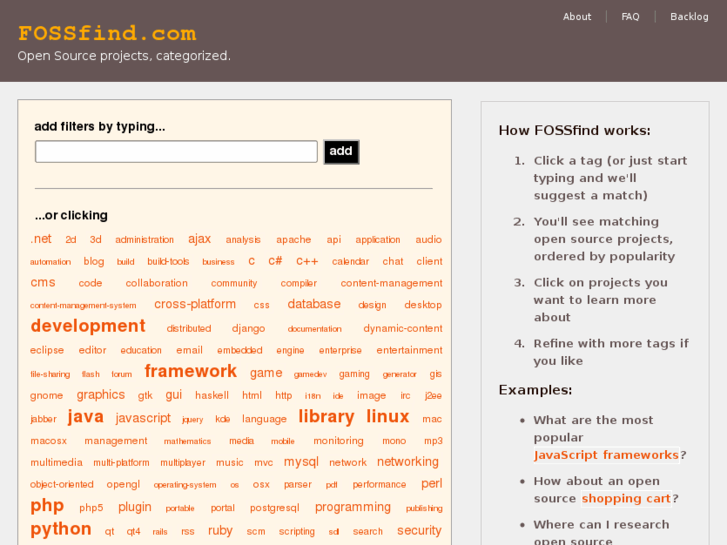Open the Backlog page
Image resolution: width=727 pixels, height=545 pixels.
tap(689, 17)
